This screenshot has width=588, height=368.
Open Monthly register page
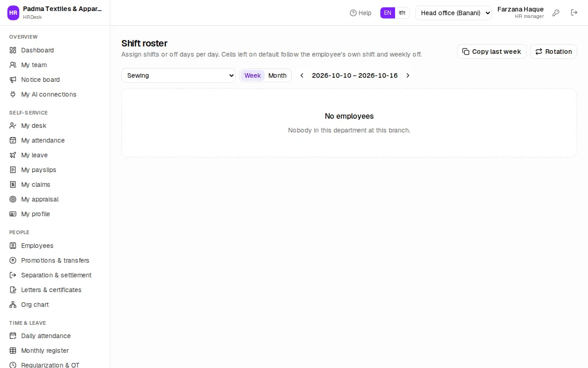click(x=55, y=351)
